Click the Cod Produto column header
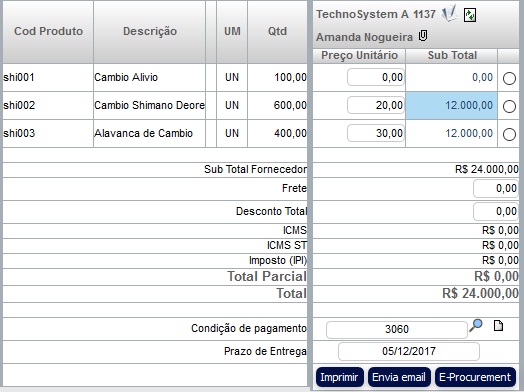 point(48,31)
